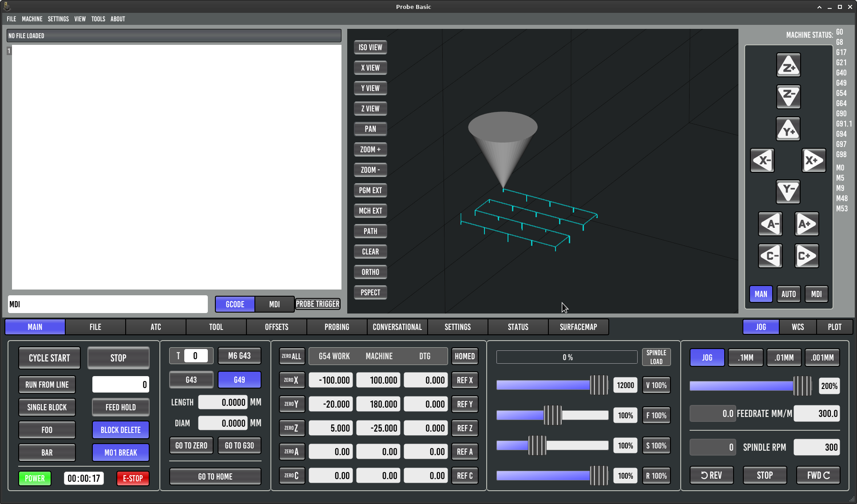This screenshot has height=504, width=857.
Task: Start spindle forward with FWD button
Action: pyautogui.click(x=818, y=475)
